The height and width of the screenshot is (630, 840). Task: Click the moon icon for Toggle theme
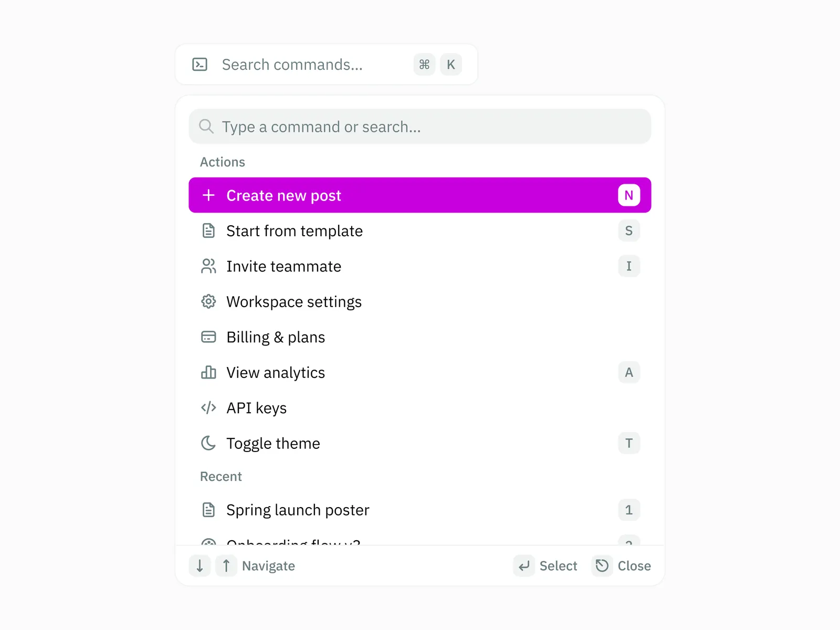tap(208, 444)
